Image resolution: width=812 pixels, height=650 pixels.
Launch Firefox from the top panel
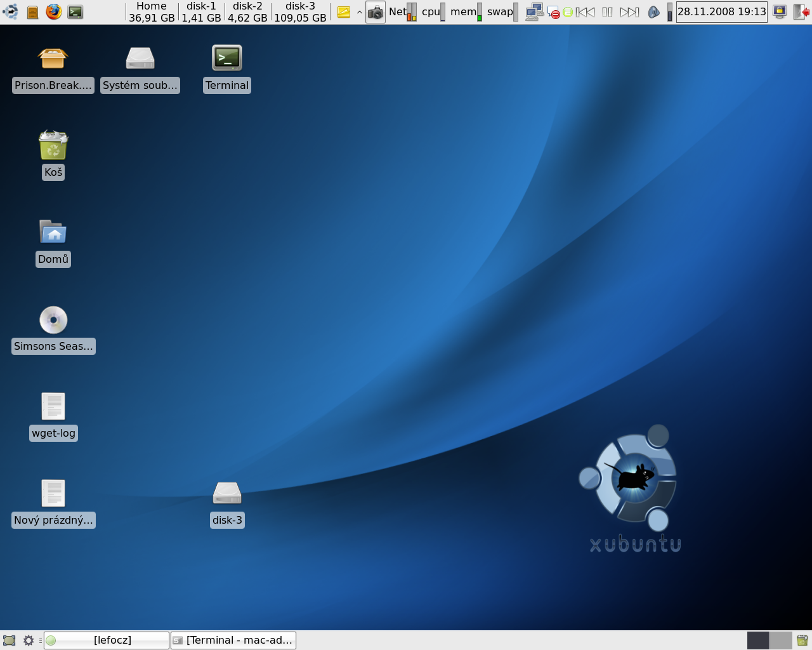tap(54, 11)
